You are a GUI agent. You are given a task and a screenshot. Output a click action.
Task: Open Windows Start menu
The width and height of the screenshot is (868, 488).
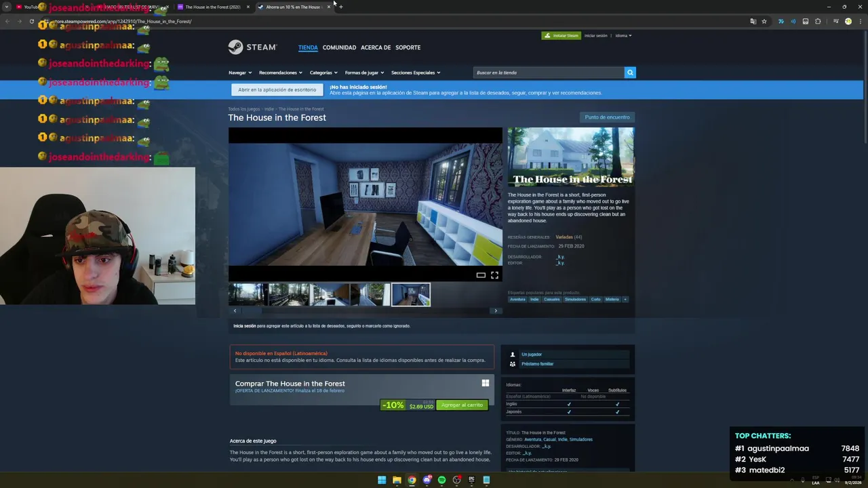[382, 480]
